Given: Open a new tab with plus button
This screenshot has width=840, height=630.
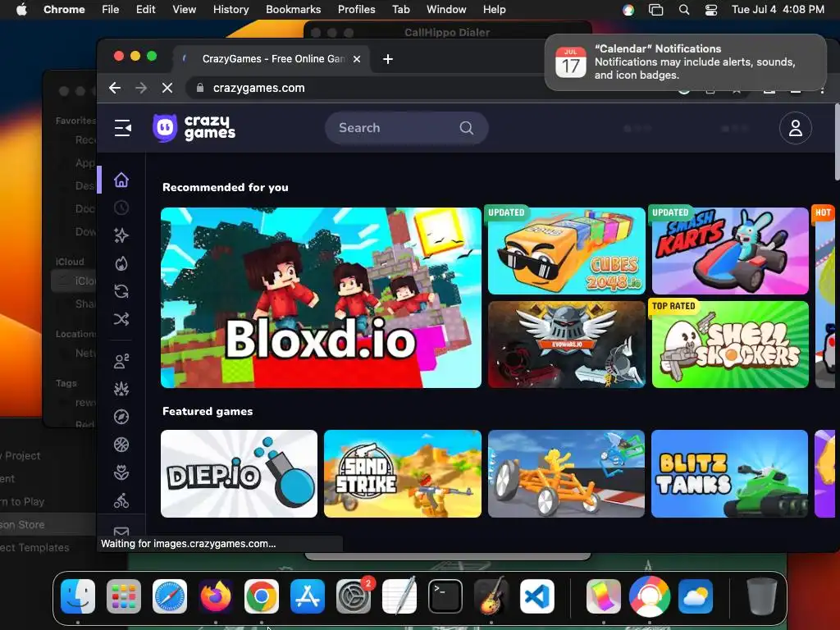Looking at the screenshot, I should click(388, 59).
